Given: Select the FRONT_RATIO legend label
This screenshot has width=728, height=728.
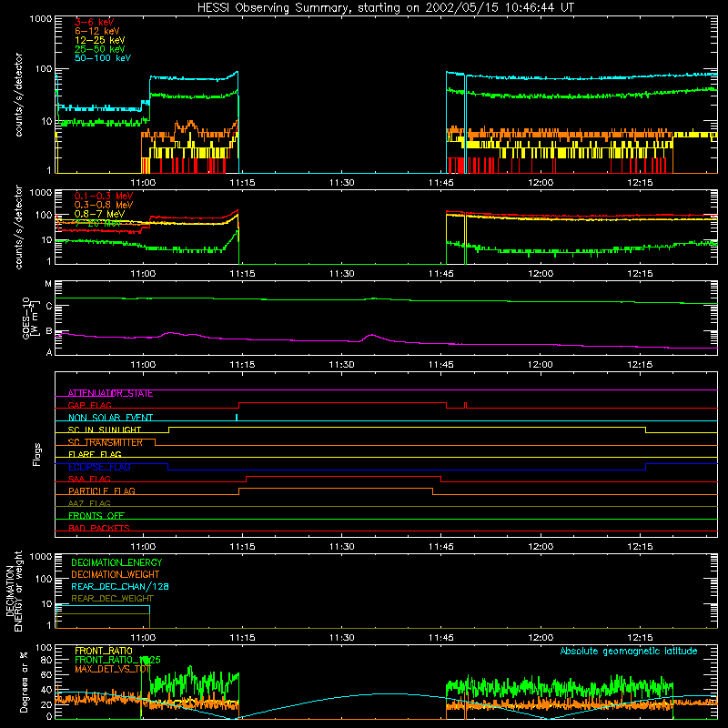Looking at the screenshot, I should tap(104, 651).
